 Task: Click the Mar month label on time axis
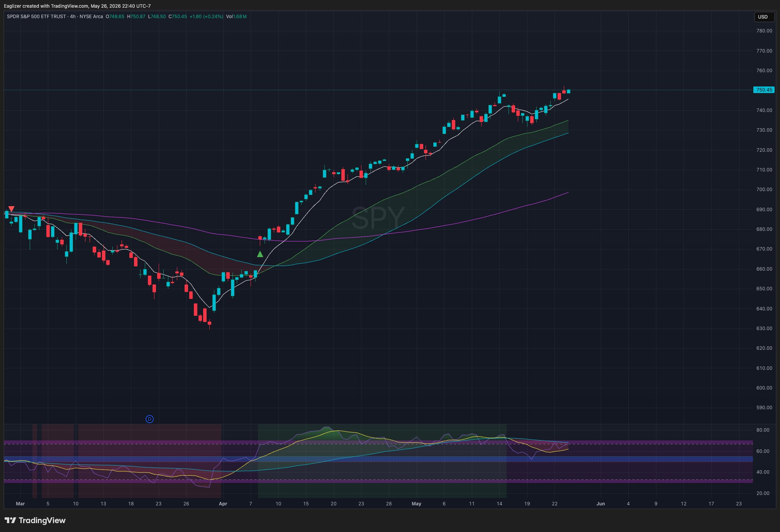coord(20,504)
